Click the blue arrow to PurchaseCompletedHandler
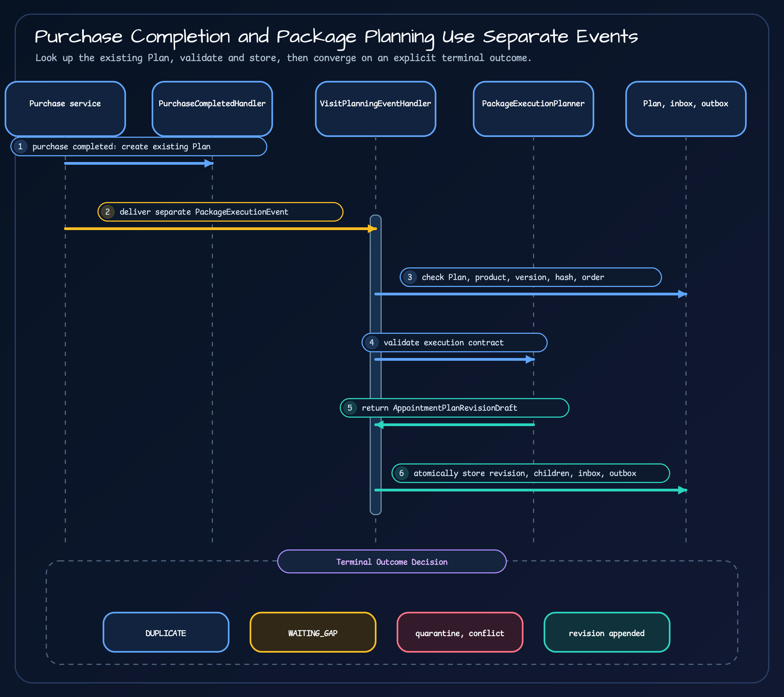This screenshot has height=697, width=784. [x=139, y=163]
